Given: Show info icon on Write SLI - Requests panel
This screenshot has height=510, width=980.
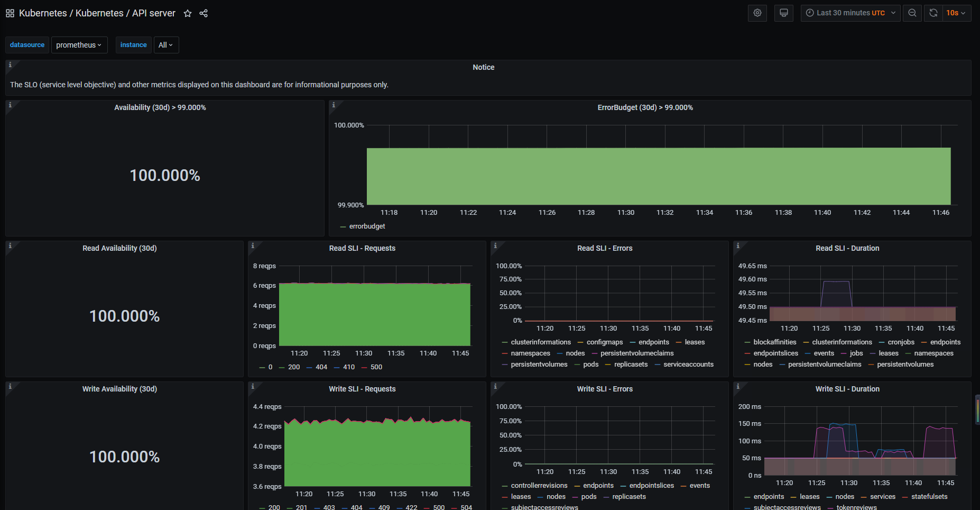Looking at the screenshot, I should pos(253,386).
